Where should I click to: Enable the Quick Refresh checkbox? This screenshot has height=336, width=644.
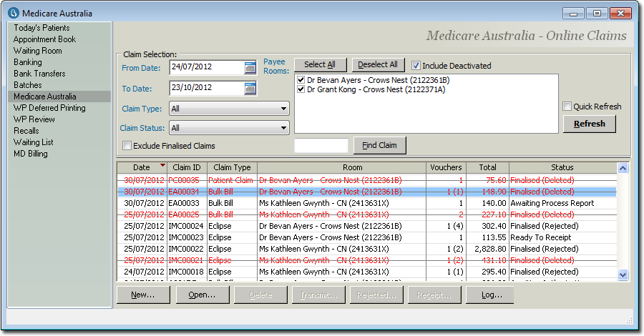click(567, 107)
